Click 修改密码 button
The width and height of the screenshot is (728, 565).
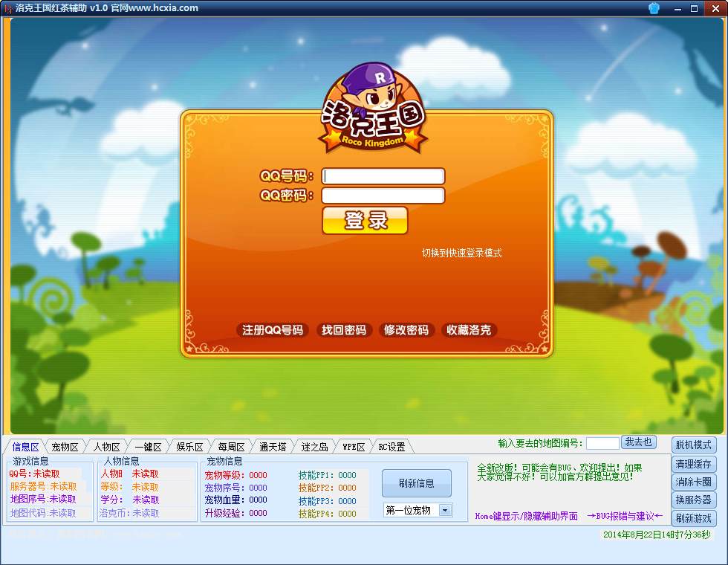(406, 330)
